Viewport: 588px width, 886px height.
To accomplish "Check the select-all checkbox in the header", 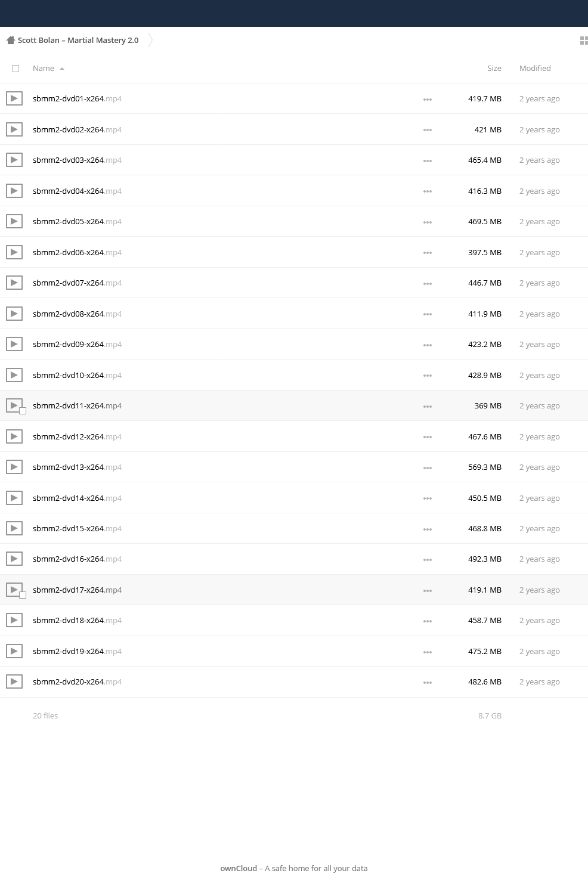I will pyautogui.click(x=16, y=69).
